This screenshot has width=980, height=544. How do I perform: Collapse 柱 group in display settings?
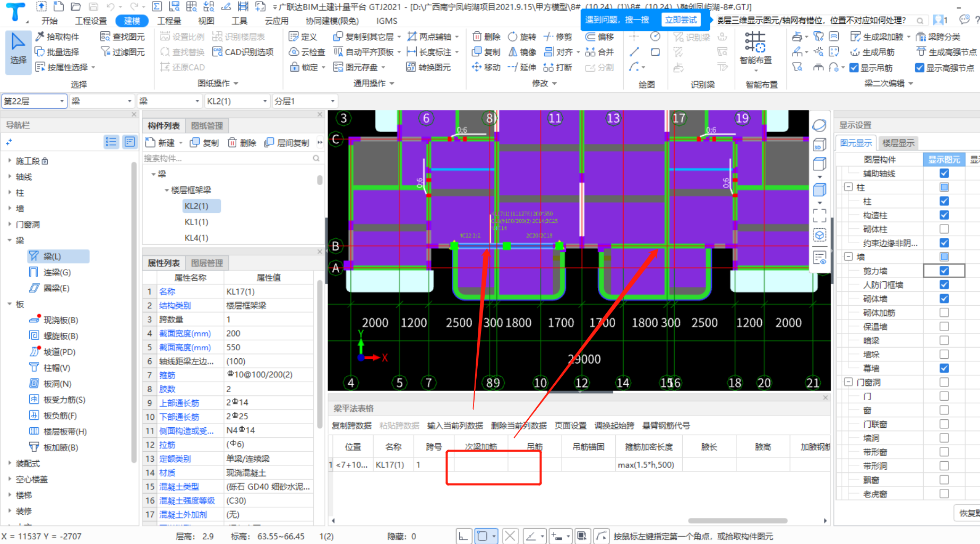848,187
